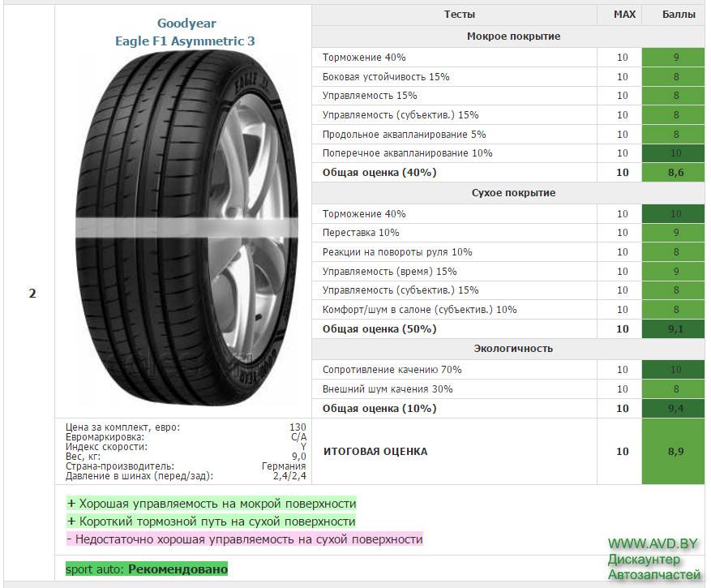Select 'Сопротивление качению 70%' row label
Image resolution: width=711 pixels, height=588 pixels.
(x=392, y=370)
